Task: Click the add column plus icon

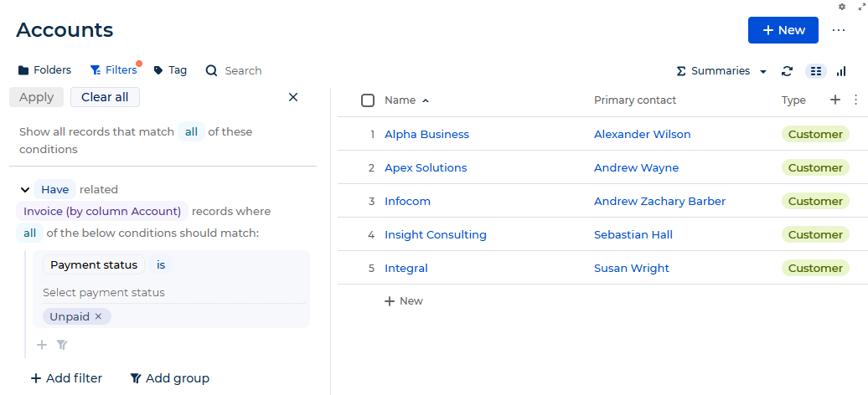Action: 835,100
